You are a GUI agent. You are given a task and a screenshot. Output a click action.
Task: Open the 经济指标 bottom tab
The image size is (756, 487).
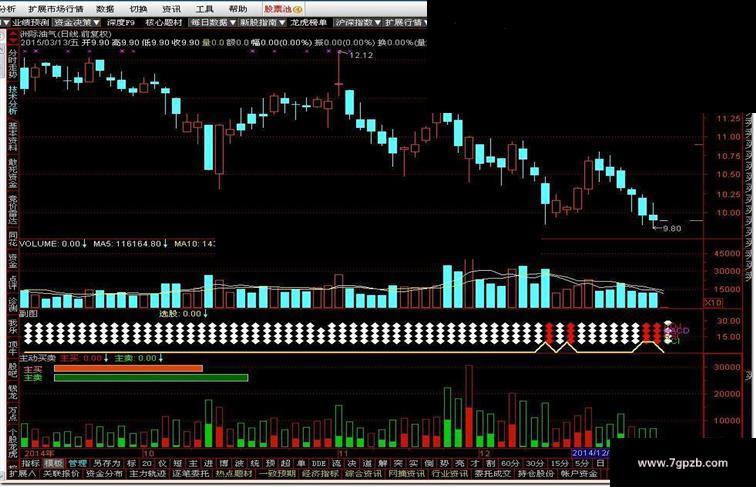[320, 474]
